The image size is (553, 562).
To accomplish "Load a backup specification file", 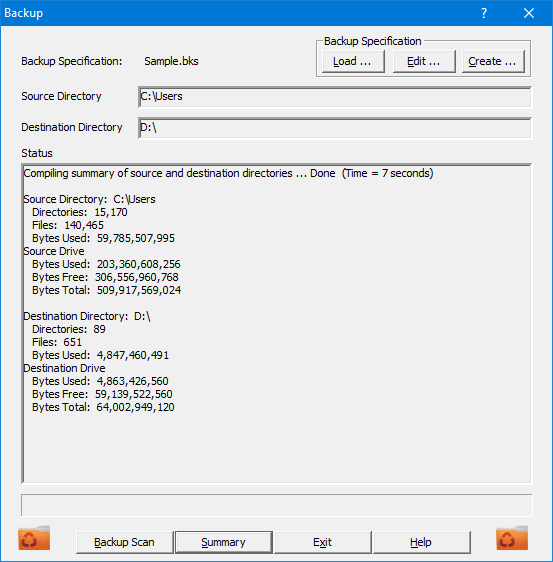I will coord(353,62).
